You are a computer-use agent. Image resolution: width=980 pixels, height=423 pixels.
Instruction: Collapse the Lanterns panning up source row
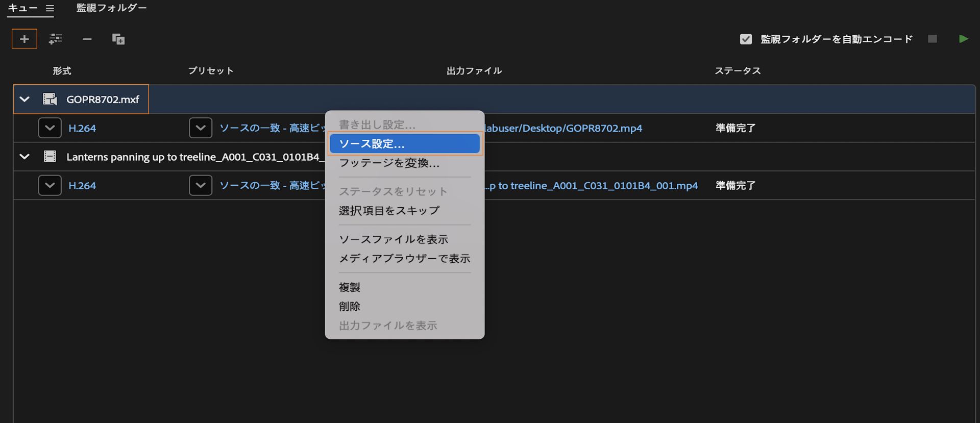pyautogui.click(x=24, y=157)
